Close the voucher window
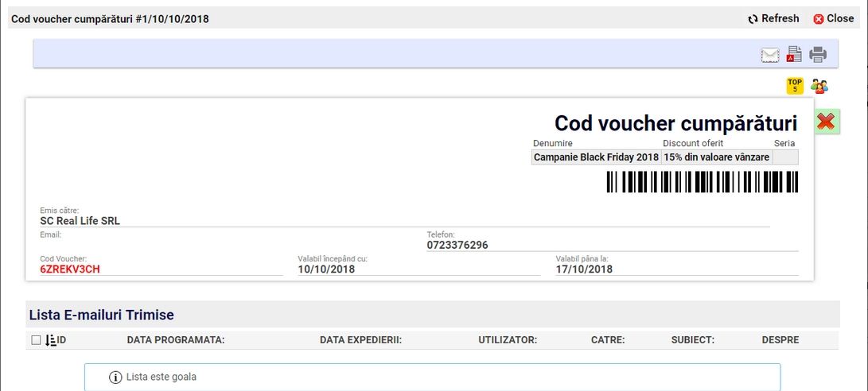This screenshot has height=391, width=868. click(832, 18)
